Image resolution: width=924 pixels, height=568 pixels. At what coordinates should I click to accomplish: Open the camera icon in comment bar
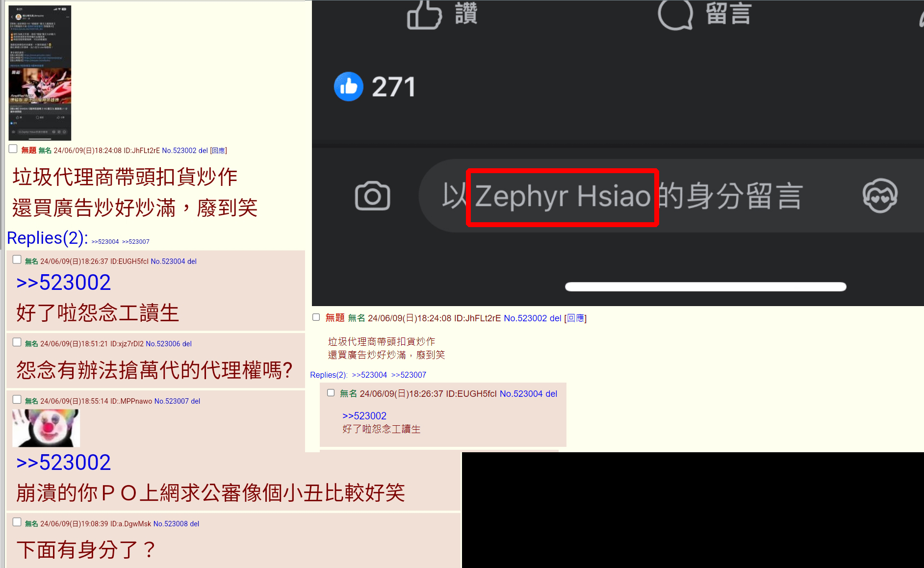(x=372, y=196)
